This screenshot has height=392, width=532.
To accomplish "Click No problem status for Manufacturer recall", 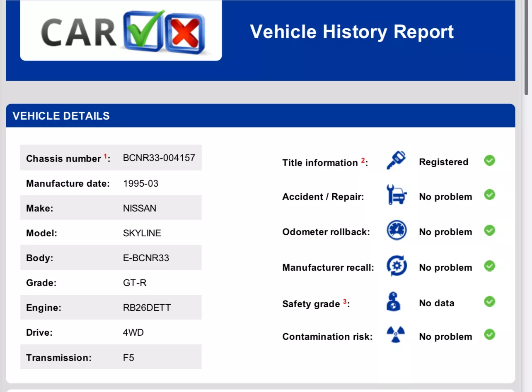I will [445, 267].
